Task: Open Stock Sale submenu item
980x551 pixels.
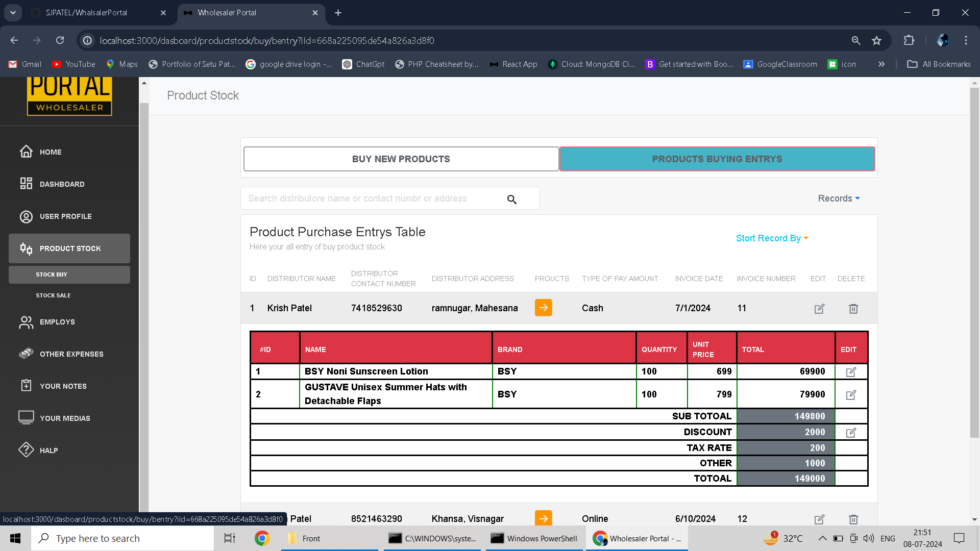Action: click(x=54, y=295)
